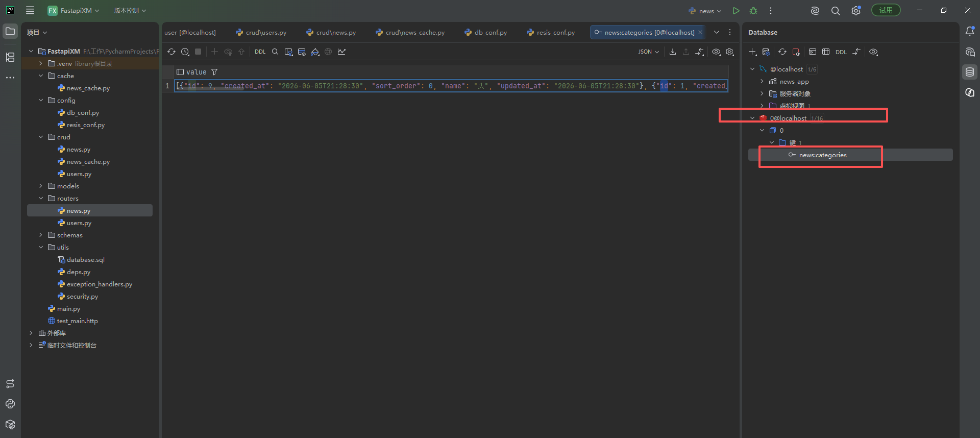Select the value column header
980x438 pixels.
point(196,72)
